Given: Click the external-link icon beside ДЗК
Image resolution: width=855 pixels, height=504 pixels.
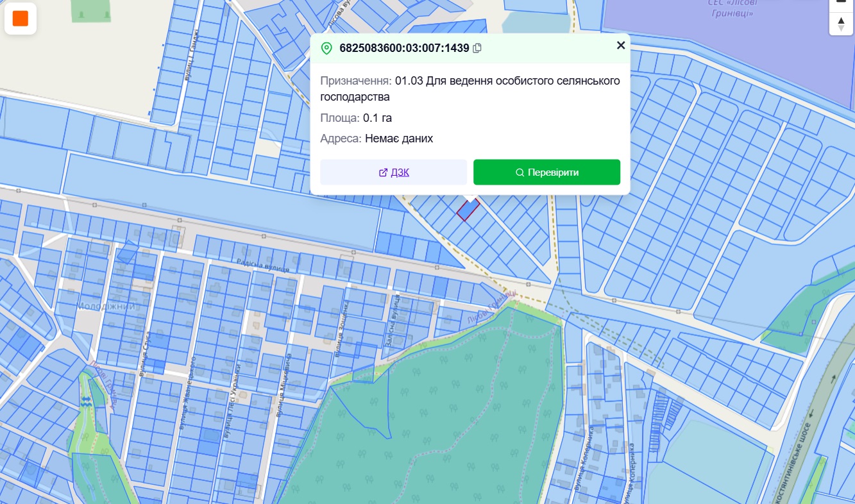Looking at the screenshot, I should tap(383, 172).
